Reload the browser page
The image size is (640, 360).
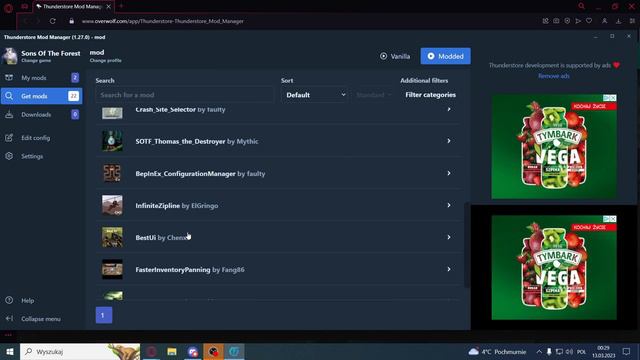click(53, 21)
